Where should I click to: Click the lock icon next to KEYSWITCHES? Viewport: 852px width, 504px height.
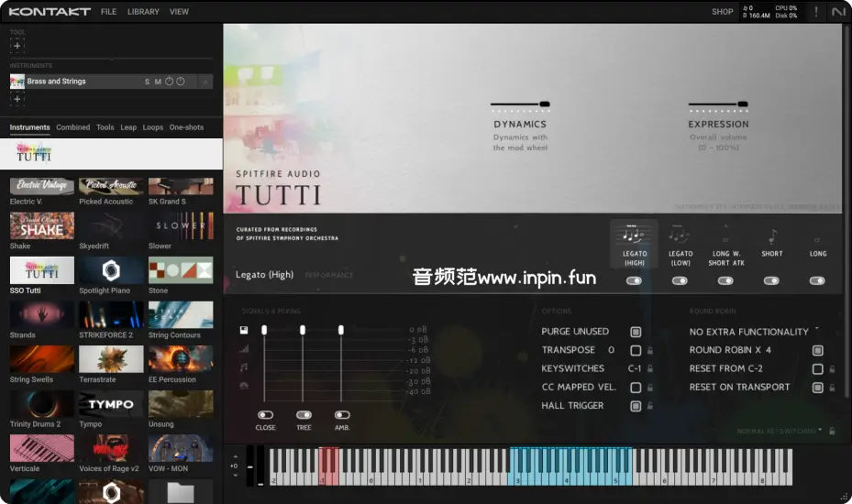[650, 368]
